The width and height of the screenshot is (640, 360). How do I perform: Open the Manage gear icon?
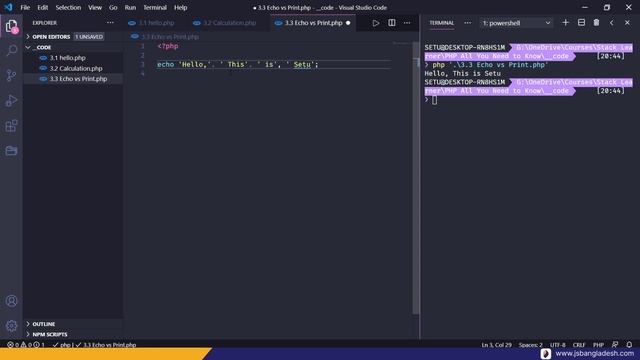coord(11,326)
